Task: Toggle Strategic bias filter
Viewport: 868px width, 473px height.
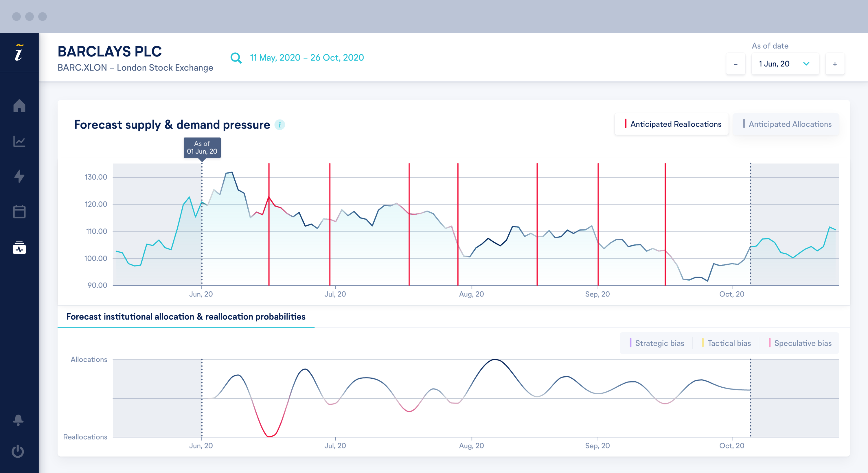Action: pos(656,343)
